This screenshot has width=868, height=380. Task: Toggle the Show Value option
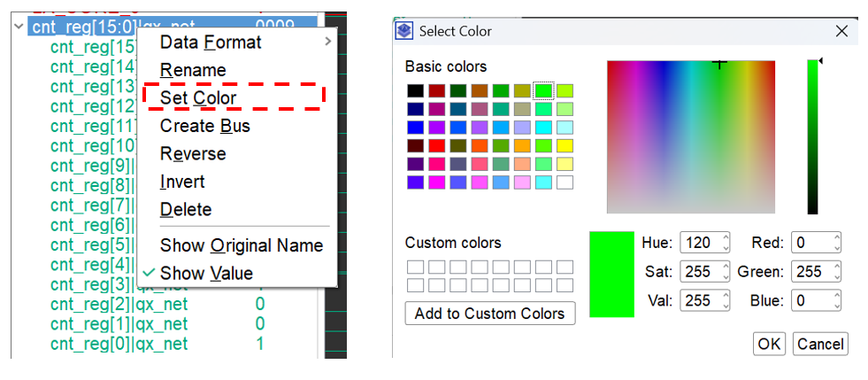[206, 274]
